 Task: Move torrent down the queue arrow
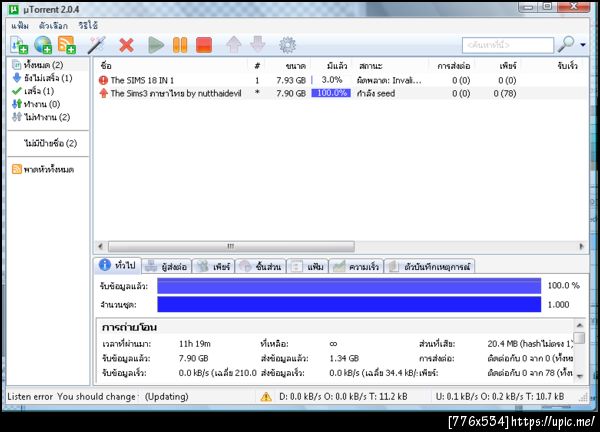click(x=258, y=44)
